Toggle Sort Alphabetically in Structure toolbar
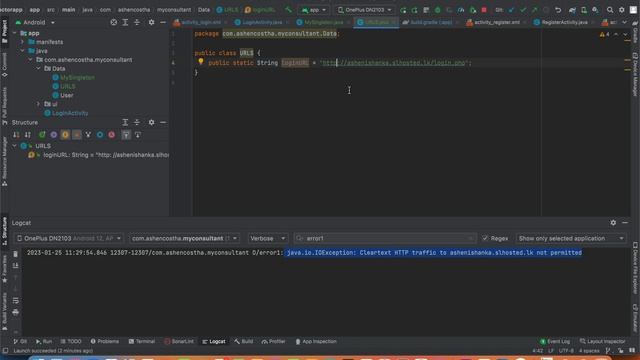Viewport: 640px width, 360px height. pos(28,135)
